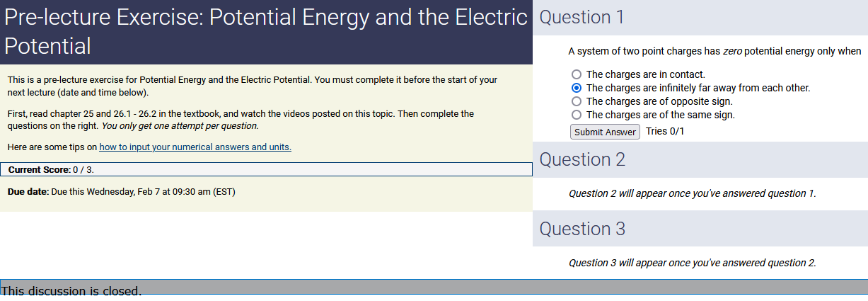Click the Pre-lecture Exercise page title
Image resolution: width=868 pixels, height=301 pixels.
pyautogui.click(x=265, y=32)
